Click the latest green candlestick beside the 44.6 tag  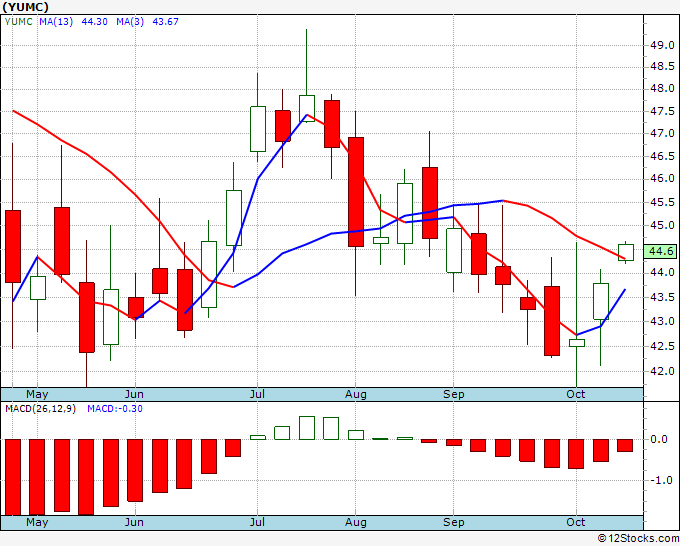pyautogui.click(x=626, y=252)
